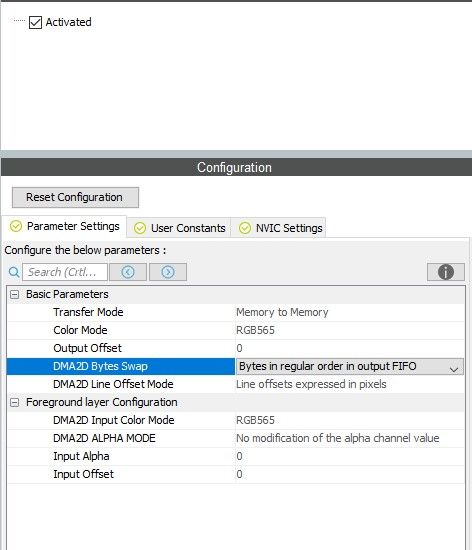Switch to the User Constants tab
Image resolution: width=472 pixels, height=550 pixels.
[x=180, y=228]
